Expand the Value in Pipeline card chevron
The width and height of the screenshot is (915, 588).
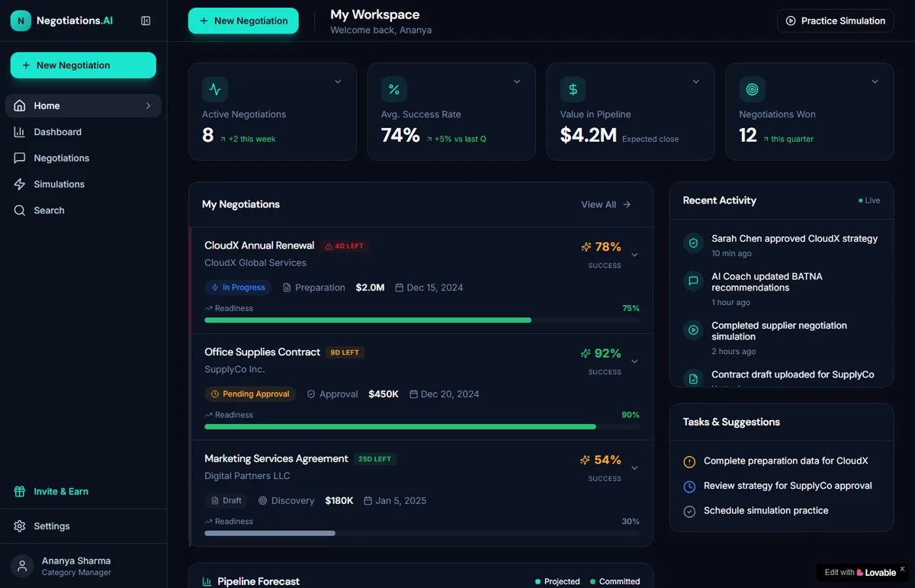click(696, 82)
